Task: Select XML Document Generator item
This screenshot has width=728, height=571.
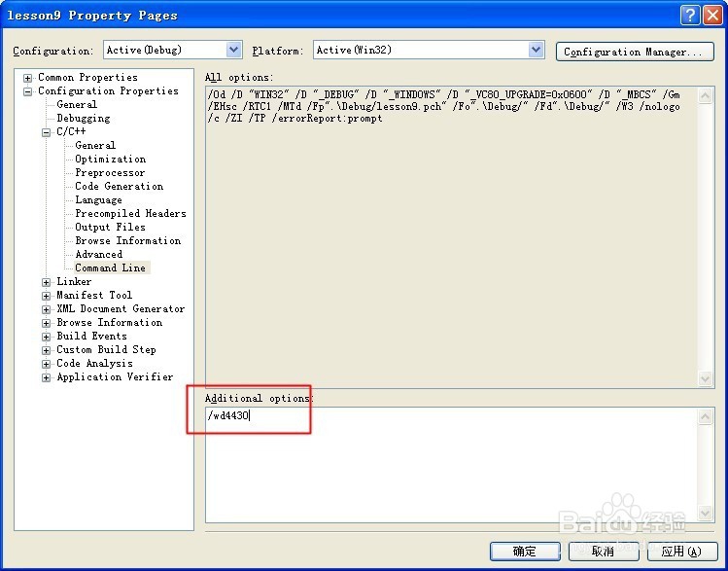Action: coord(121,308)
